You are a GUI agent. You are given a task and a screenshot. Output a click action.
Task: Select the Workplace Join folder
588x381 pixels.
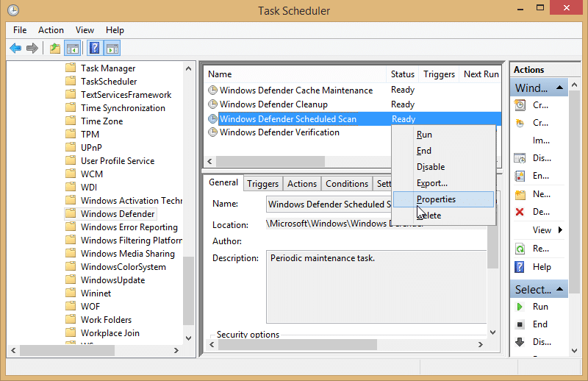110,333
